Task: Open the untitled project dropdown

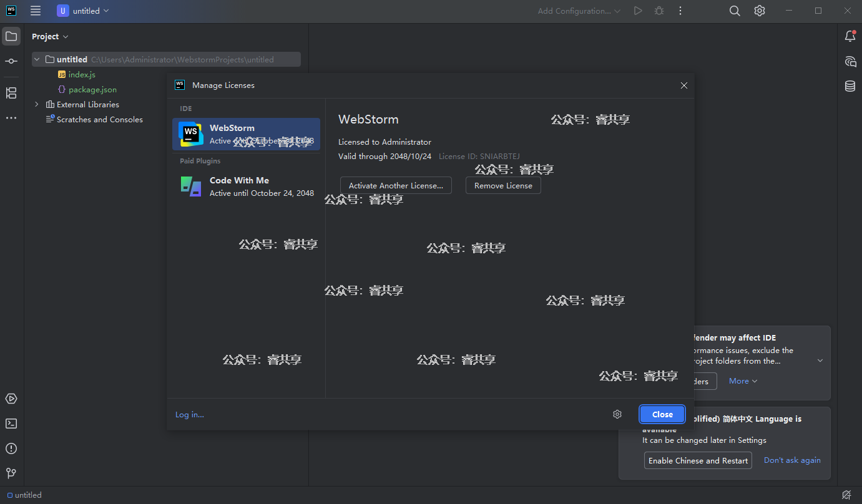Action: (83, 11)
